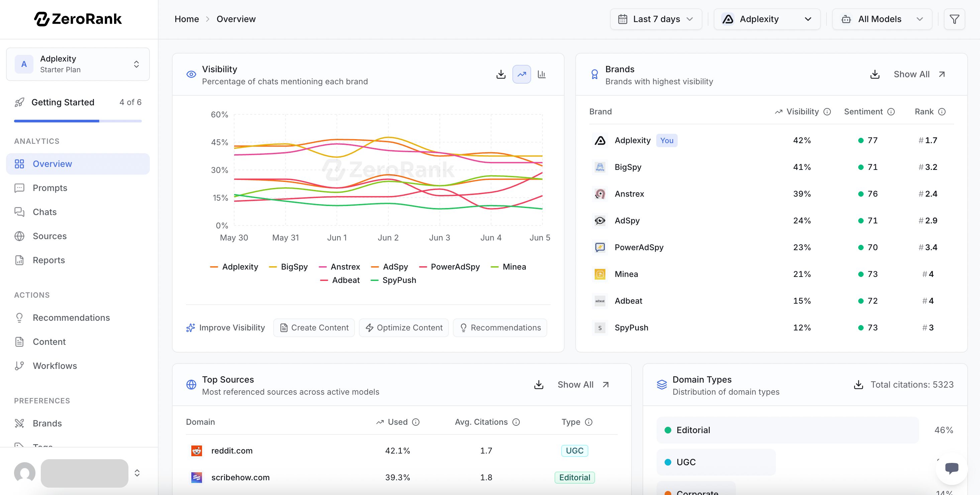The width and height of the screenshot is (980, 495).
Task: Open Recommendations in the sidebar
Action: (x=78, y=318)
